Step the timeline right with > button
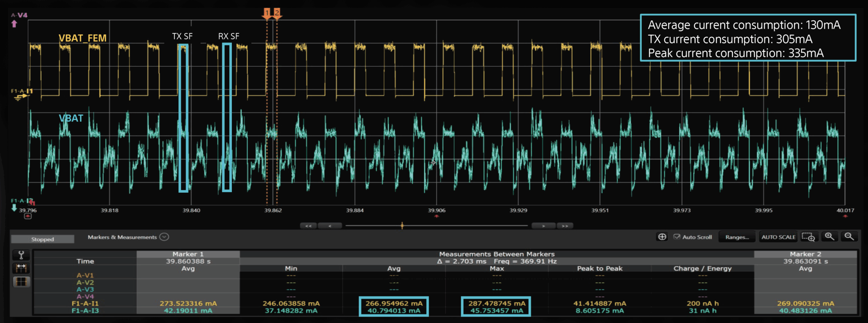 pyautogui.click(x=543, y=226)
